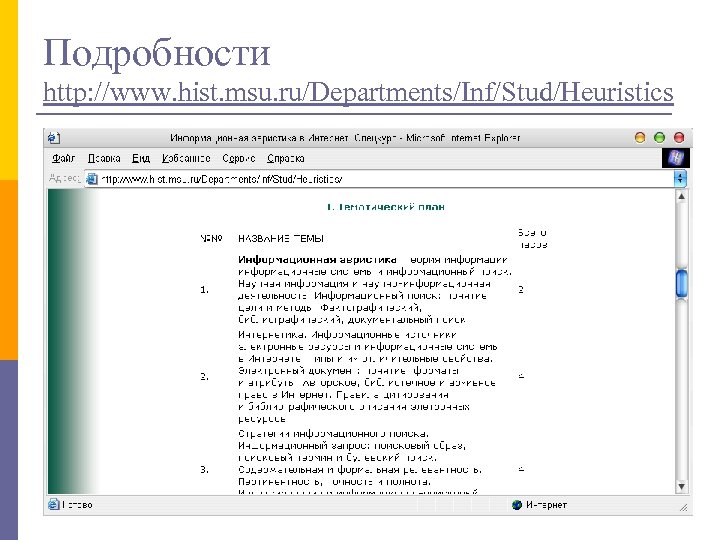Click the bold Информационная эвристика text
720x540 pixels.
(x=317, y=259)
